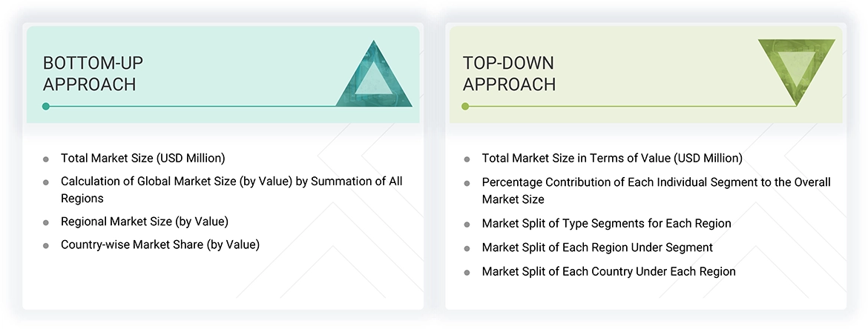Click bullet beside Percentage Contribution item

467,183
